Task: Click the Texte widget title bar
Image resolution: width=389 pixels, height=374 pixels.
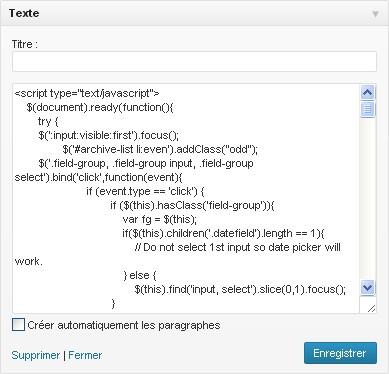Action: click(x=194, y=13)
